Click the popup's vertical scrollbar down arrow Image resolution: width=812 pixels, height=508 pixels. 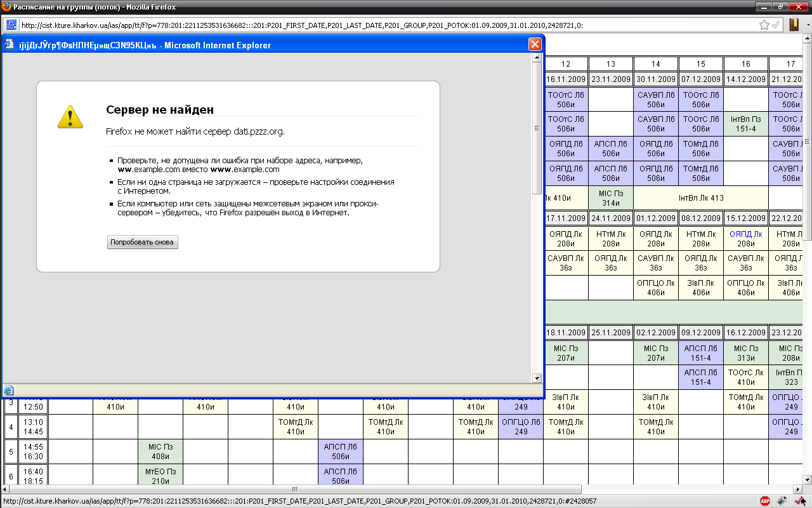tap(537, 378)
